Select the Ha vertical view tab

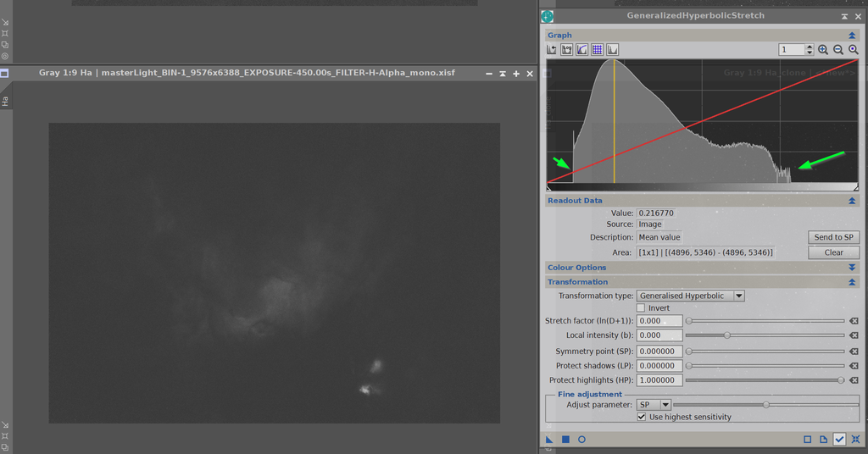[6, 101]
